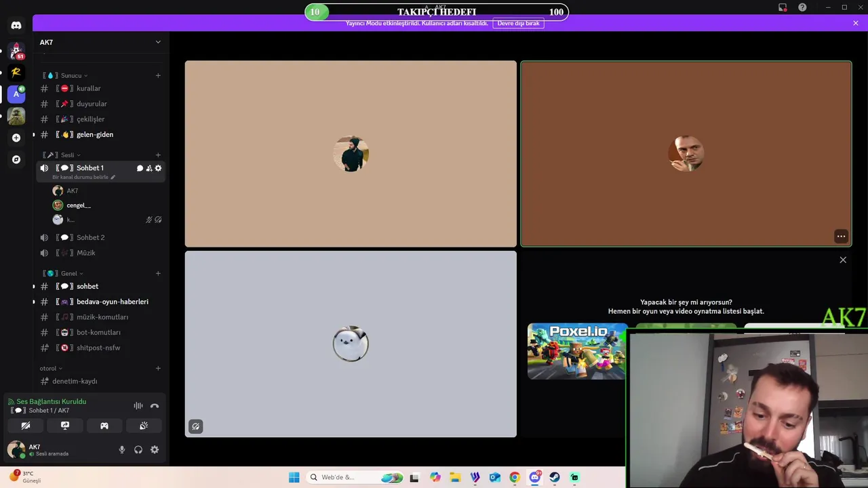Open Discord help question mark icon
Viewport: 868px width, 488px height.
pyautogui.click(x=802, y=7)
